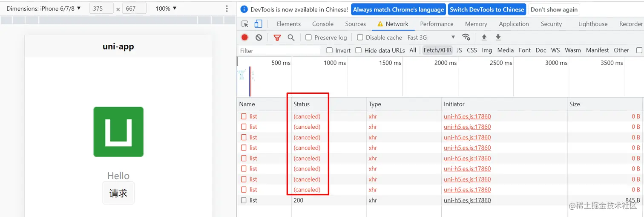Click Always match Chrome's language button
Screen dimensions: 644x217
pos(399,9)
